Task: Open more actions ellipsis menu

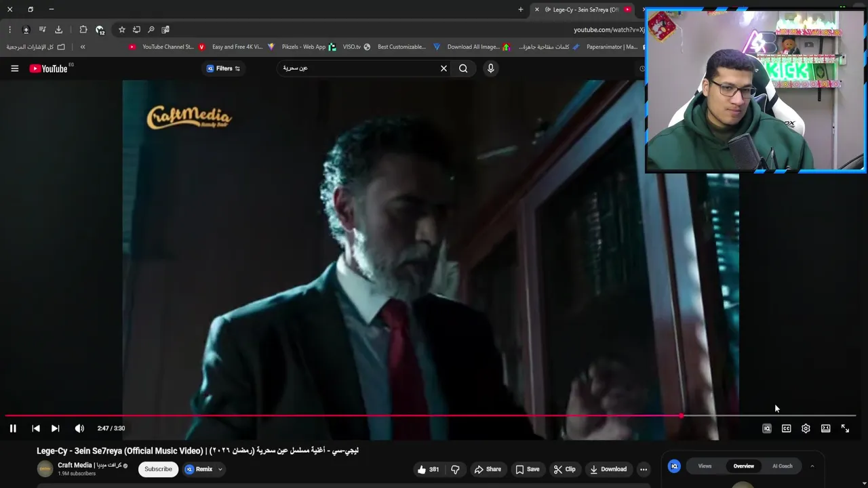Action: pos(644,469)
